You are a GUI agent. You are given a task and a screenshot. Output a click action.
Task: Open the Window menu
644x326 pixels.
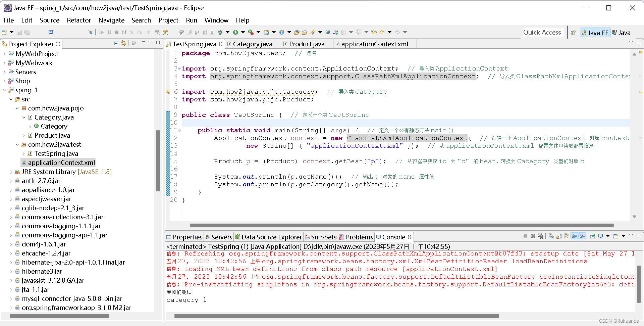pos(216,20)
